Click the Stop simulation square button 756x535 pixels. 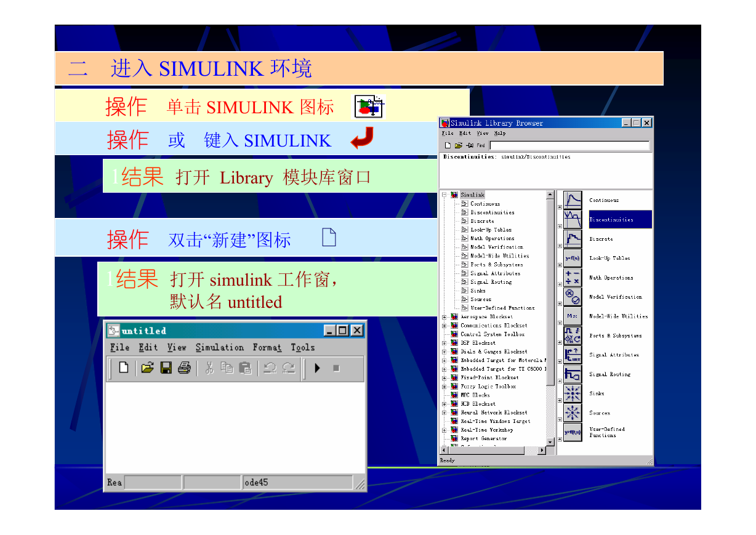point(336,368)
